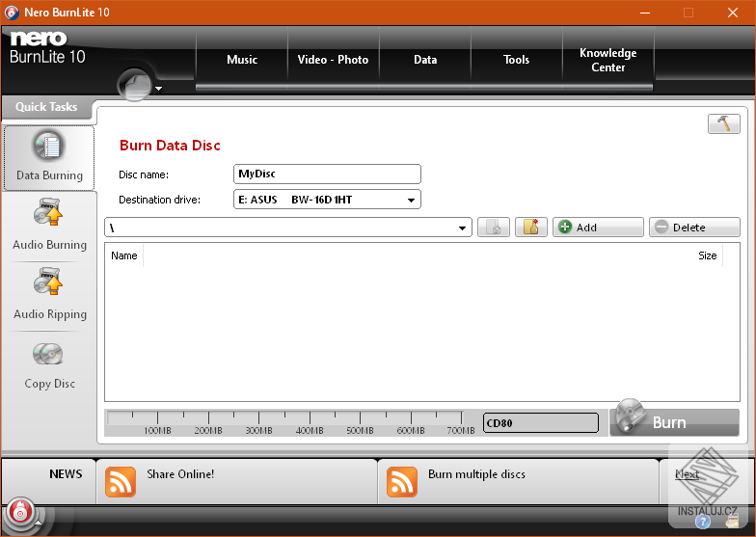Open the Share Online! news item
The image size is (756, 537).
(180, 474)
